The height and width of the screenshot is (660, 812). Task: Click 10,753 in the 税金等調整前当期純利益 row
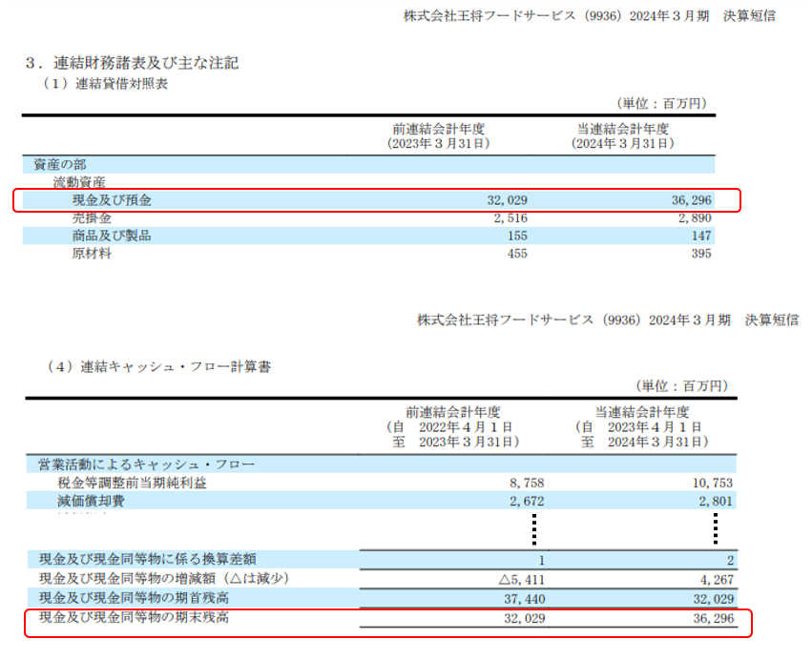[x=705, y=483]
